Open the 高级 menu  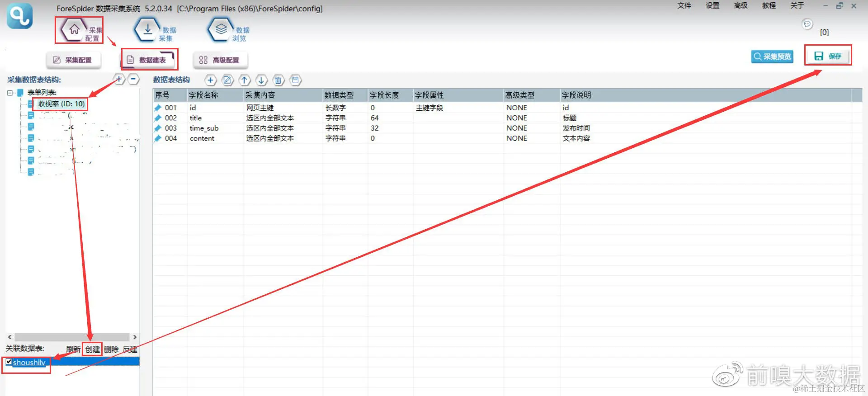[741, 5]
